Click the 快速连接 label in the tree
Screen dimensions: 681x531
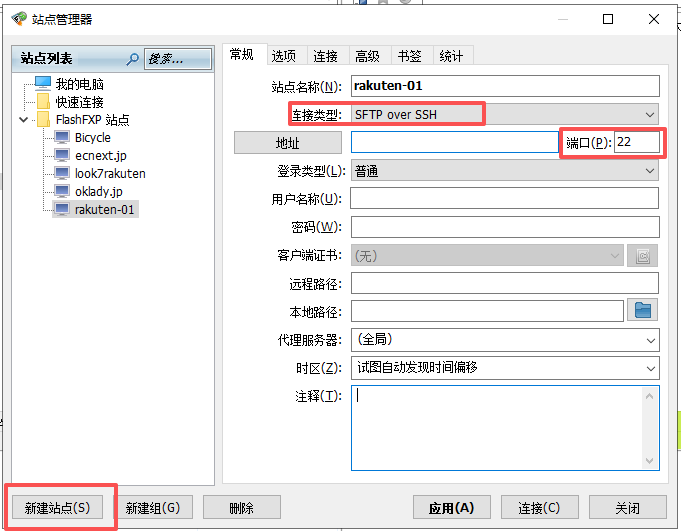[79, 102]
